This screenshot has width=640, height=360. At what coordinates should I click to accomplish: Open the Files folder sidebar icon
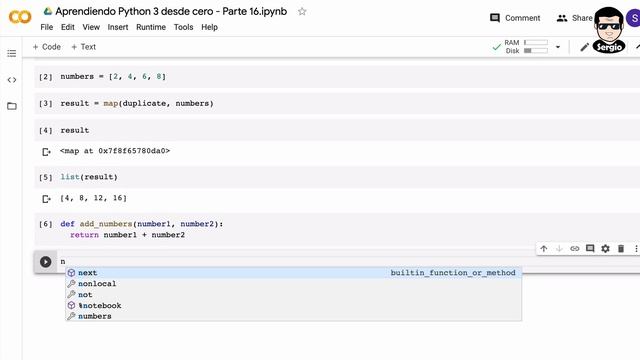coord(12,106)
